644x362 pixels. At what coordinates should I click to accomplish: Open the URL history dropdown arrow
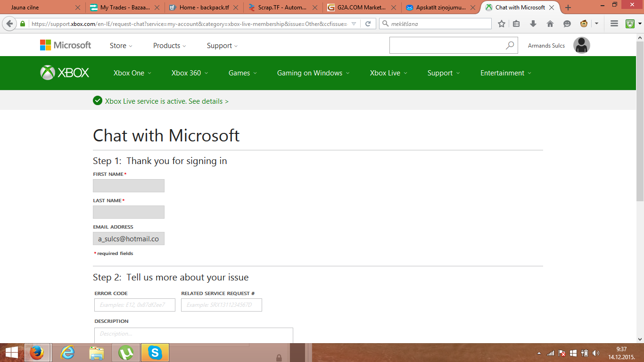(x=354, y=24)
